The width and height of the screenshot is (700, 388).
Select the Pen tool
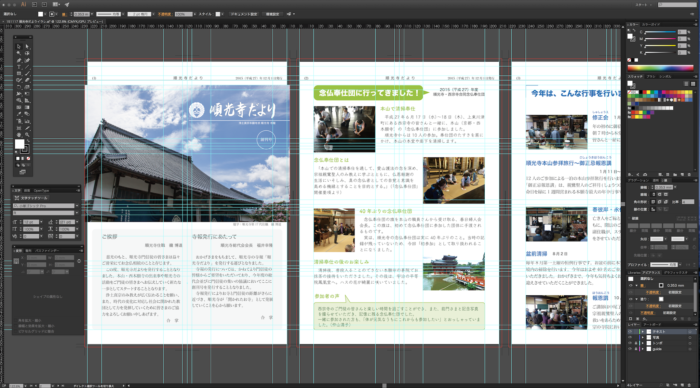(19, 60)
